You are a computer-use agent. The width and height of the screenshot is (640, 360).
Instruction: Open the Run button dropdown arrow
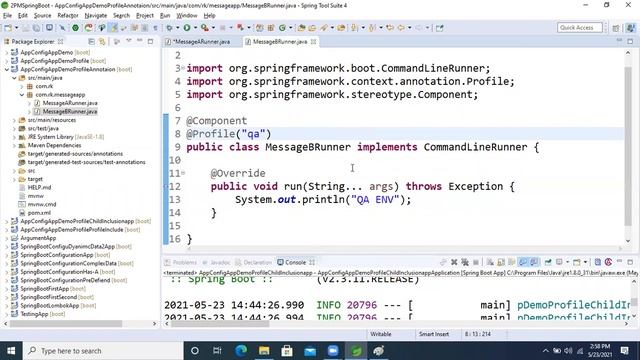point(195,28)
